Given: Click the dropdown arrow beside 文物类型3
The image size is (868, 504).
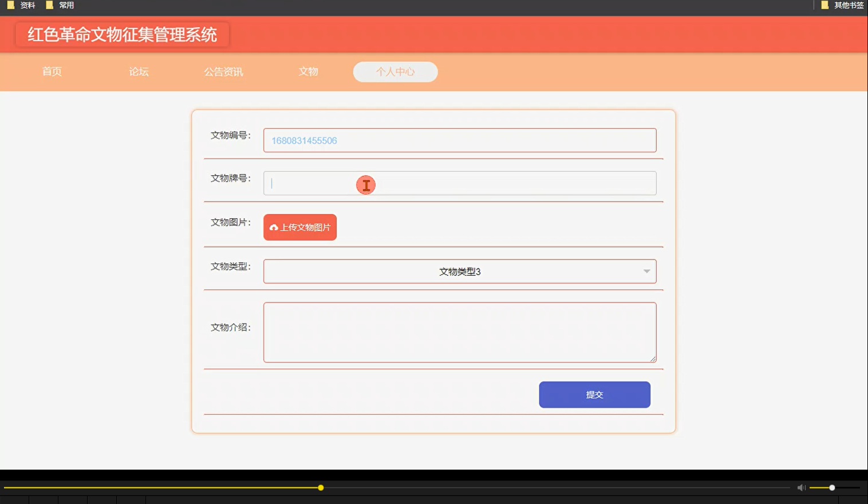Looking at the screenshot, I should pos(646,271).
